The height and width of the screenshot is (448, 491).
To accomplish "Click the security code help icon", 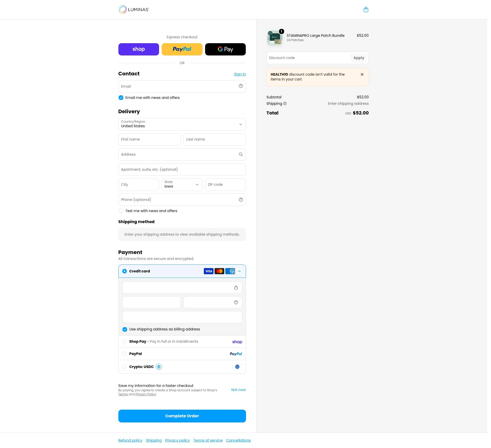I will point(236,302).
